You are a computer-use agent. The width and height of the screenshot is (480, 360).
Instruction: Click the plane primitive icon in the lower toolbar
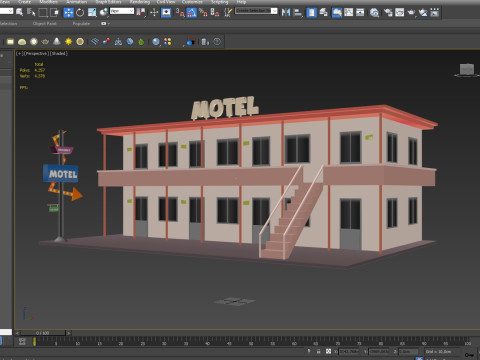[10, 42]
